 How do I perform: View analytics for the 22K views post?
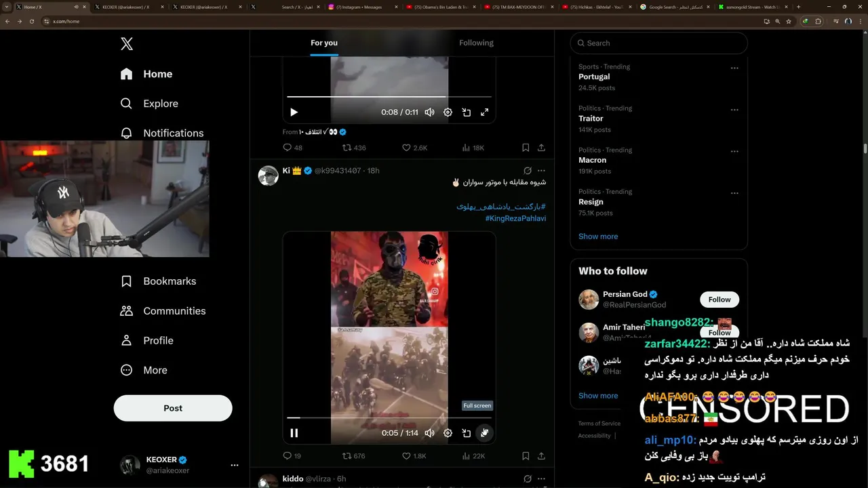[473, 456]
